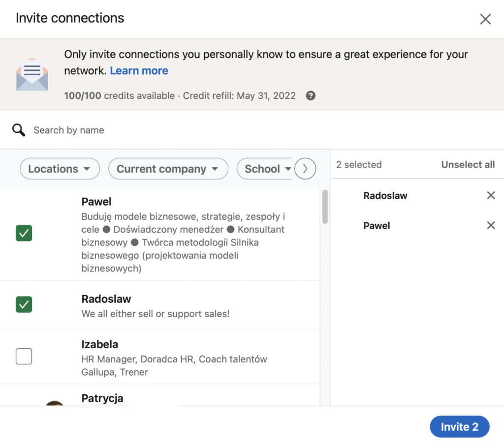Remove Pawel from selected list
This screenshot has width=504, height=443.
(491, 226)
